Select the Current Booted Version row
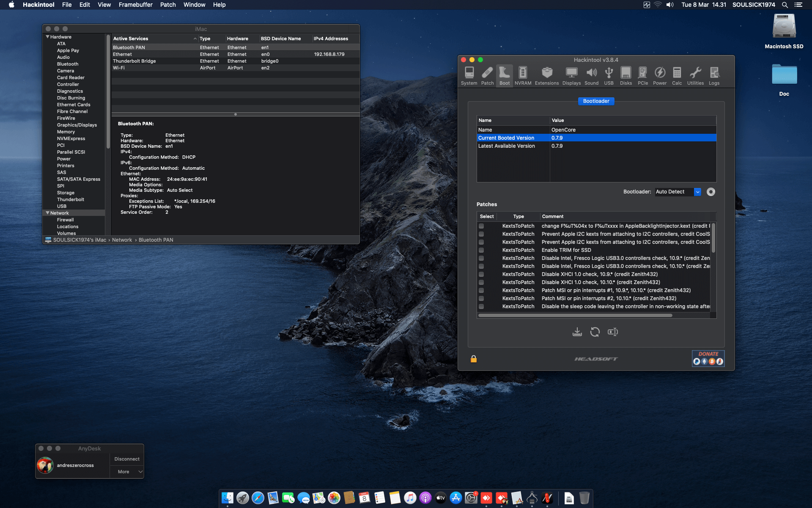 click(596, 138)
